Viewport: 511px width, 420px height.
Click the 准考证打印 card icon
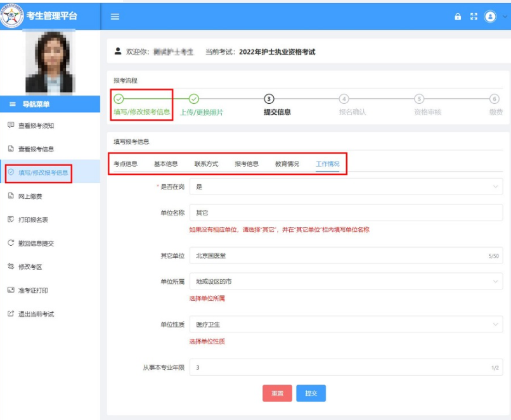[x=11, y=290]
